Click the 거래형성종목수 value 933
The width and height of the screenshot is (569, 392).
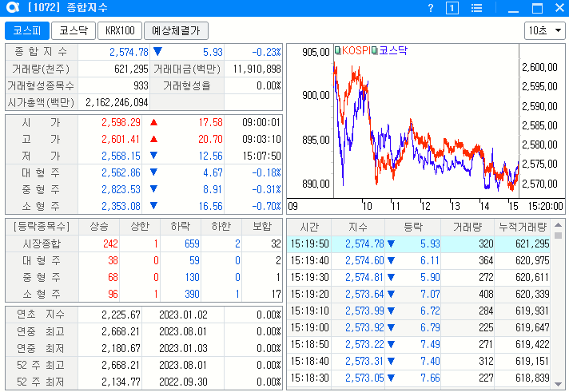141,86
